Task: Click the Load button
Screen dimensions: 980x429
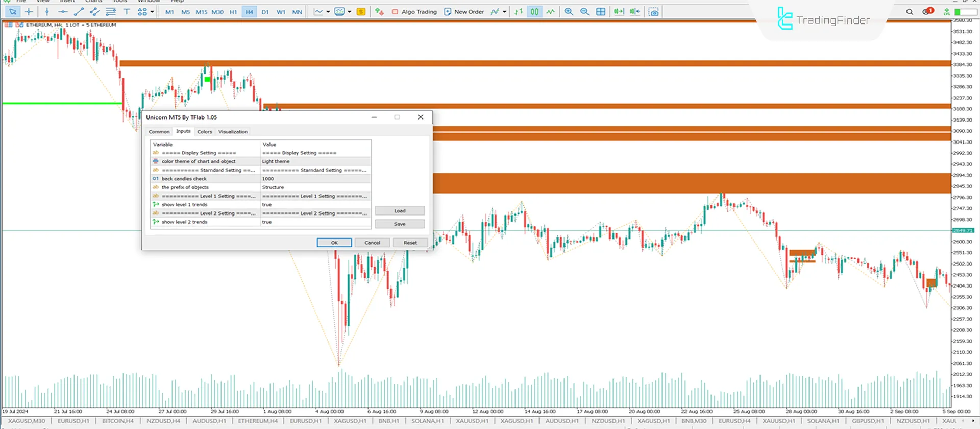Action: pos(400,211)
